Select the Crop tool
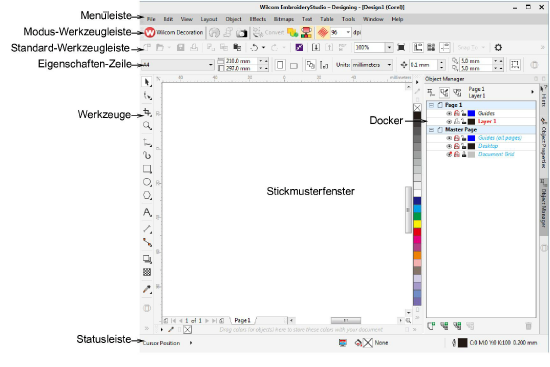The height and width of the screenshot is (367, 550). tap(147, 113)
